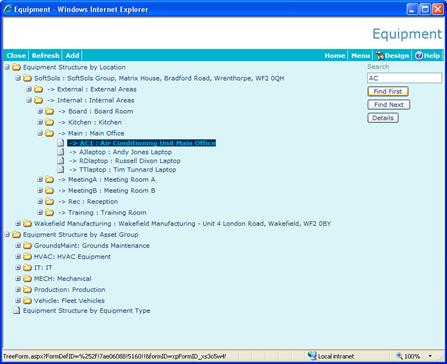The width and height of the screenshot is (447, 364).
Task: Click the folder icon beside Grounds Maintenance
Action: (27, 246)
